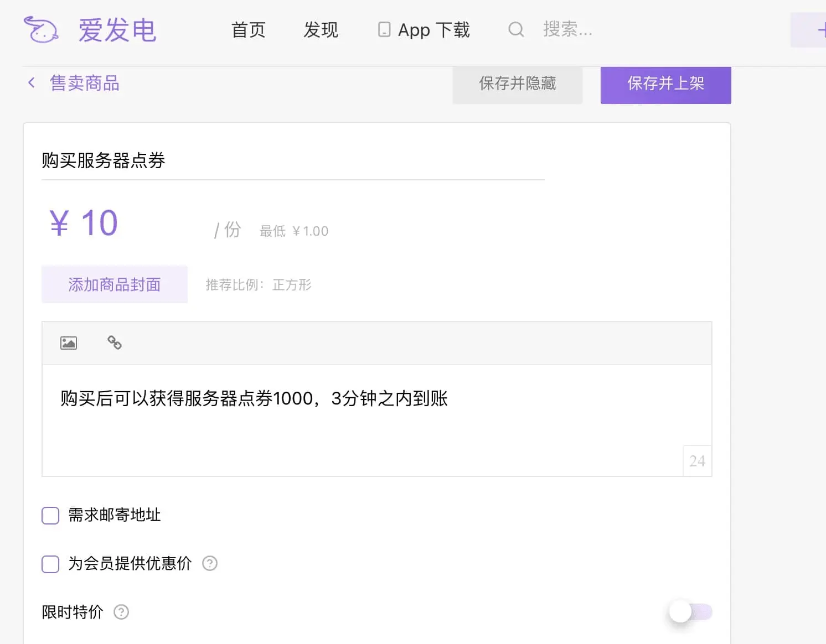This screenshot has width=826, height=644.
Task: Open the 首页 menu item
Action: (249, 30)
